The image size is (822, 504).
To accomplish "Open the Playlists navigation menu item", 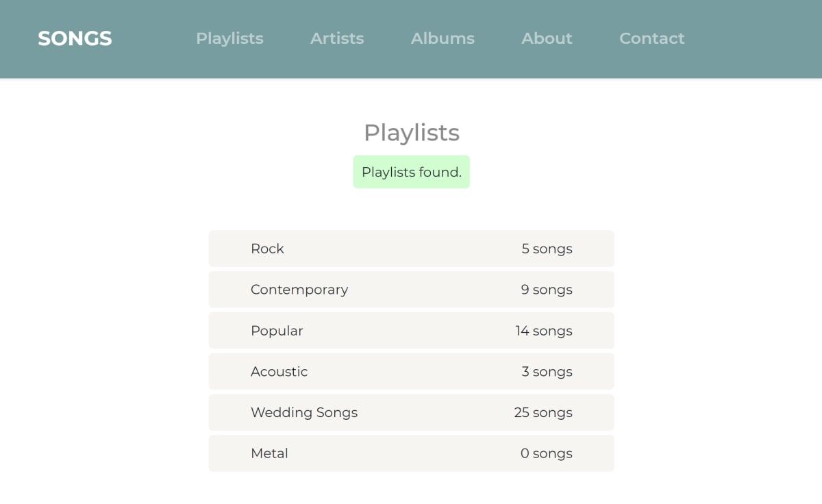I will click(229, 38).
